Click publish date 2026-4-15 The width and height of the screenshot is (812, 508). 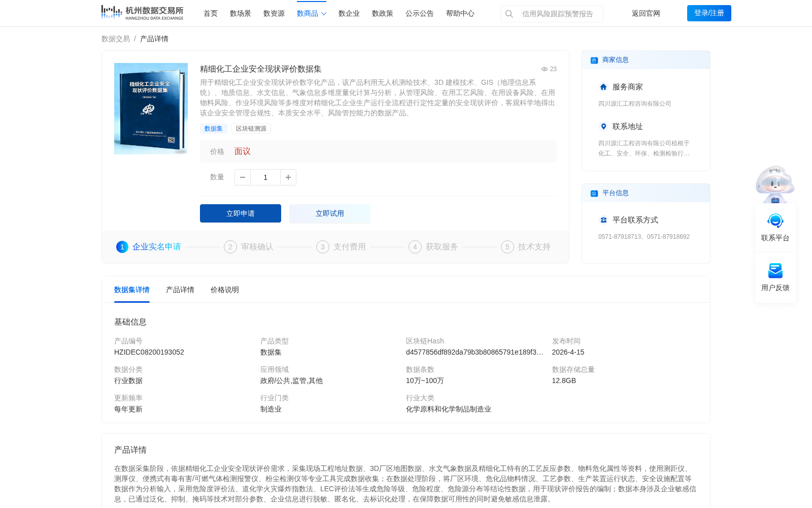tap(568, 352)
